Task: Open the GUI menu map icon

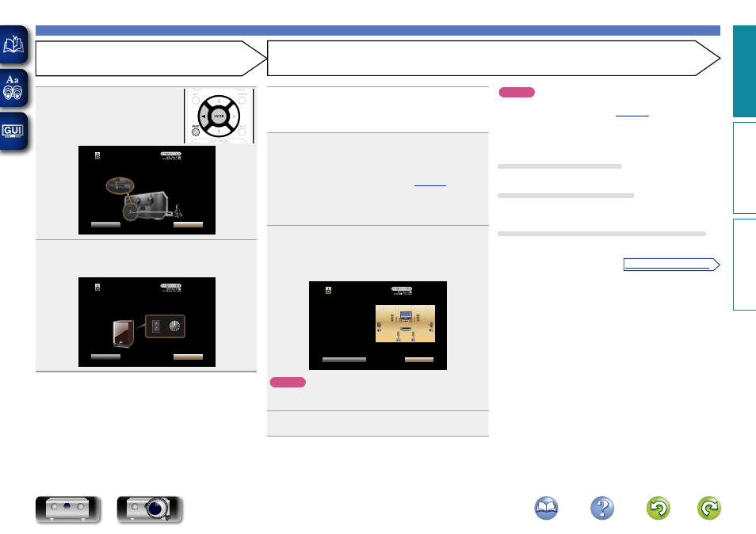Action: pos(13,131)
